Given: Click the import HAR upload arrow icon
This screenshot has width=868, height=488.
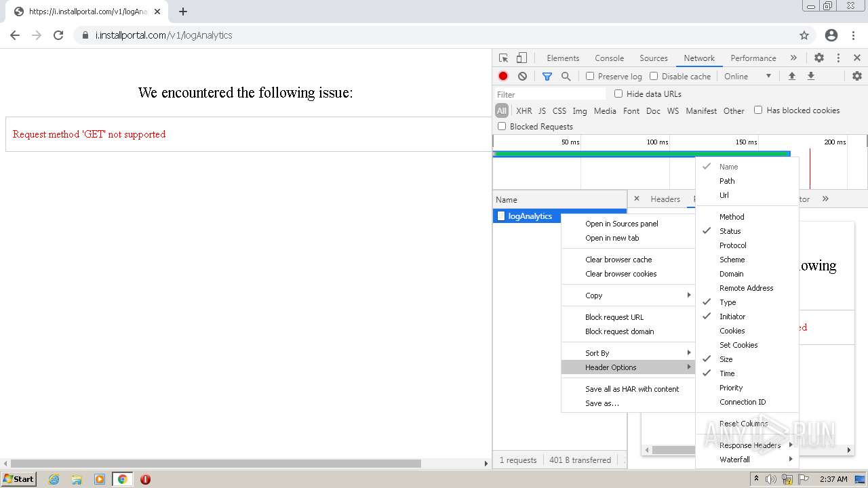Looking at the screenshot, I should [x=791, y=77].
